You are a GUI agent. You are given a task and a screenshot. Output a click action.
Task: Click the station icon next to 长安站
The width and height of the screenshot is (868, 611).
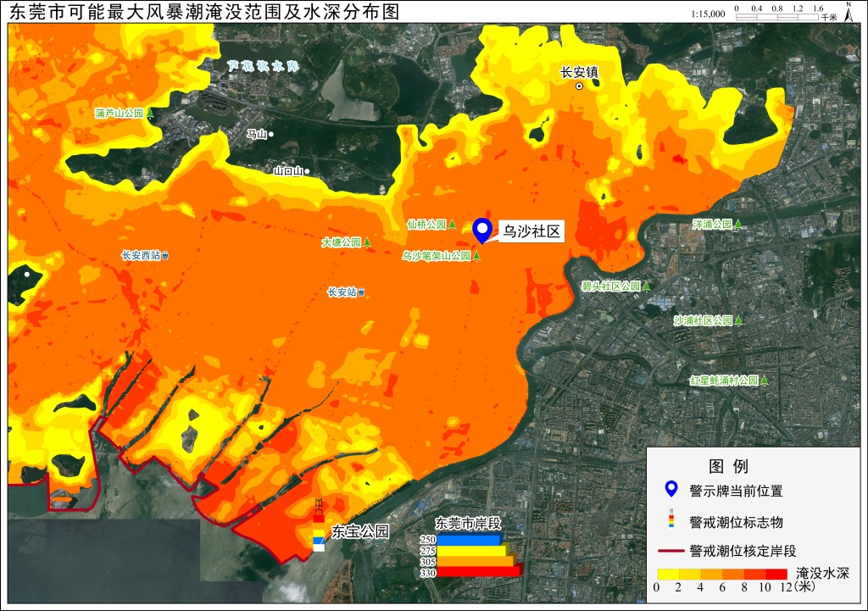click(361, 292)
